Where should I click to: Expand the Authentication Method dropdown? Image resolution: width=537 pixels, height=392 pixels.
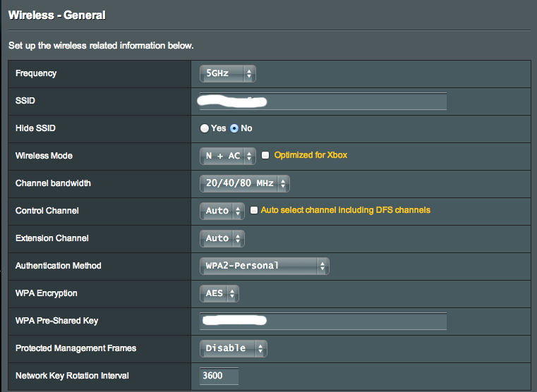[264, 266]
